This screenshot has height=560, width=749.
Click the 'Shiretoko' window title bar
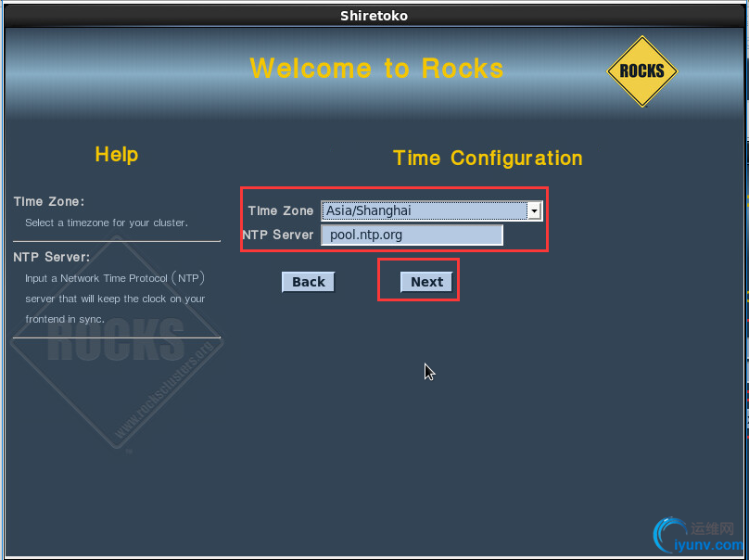[374, 16]
